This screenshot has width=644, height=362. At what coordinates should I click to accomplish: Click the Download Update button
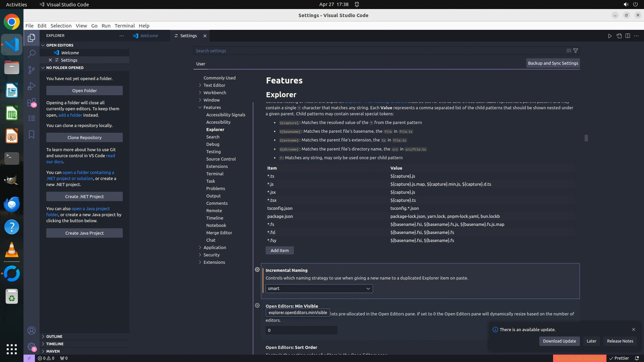pyautogui.click(x=559, y=341)
